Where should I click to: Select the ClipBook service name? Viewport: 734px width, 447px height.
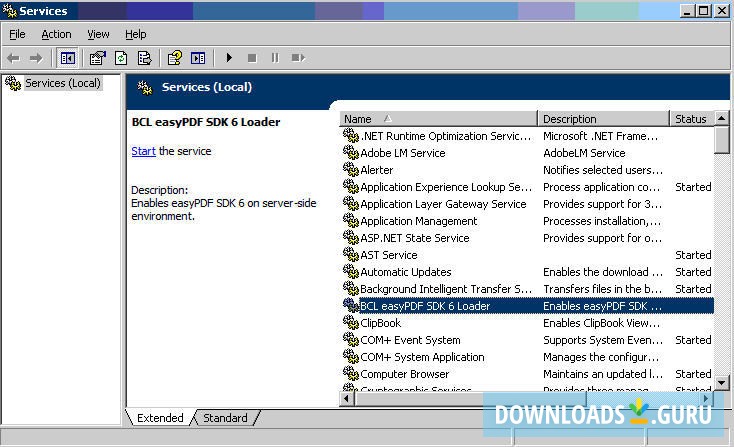pos(381,323)
